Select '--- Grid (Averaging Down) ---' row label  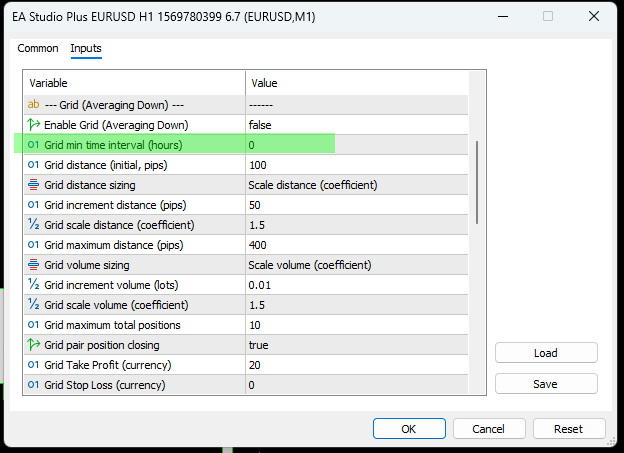click(x=114, y=105)
